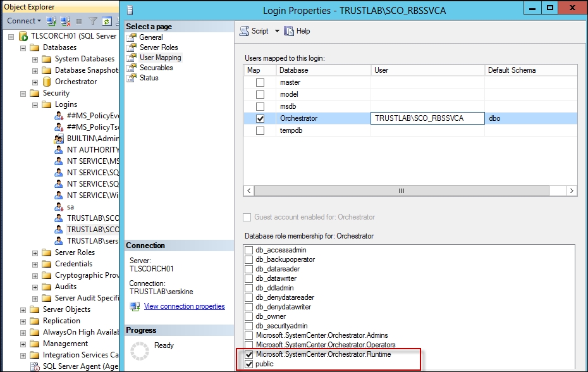Click the Databases folder icon in Object Explorer
This screenshot has height=372, width=588.
[35, 47]
